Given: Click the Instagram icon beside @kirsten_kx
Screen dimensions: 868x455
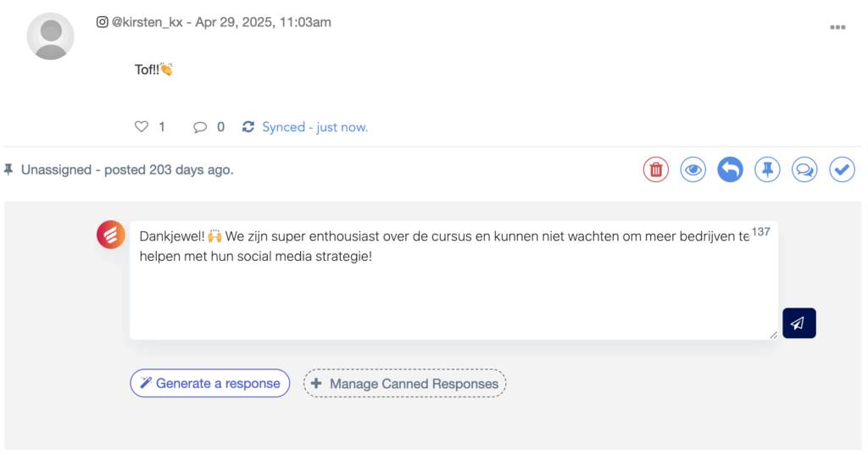Looking at the screenshot, I should point(102,23).
